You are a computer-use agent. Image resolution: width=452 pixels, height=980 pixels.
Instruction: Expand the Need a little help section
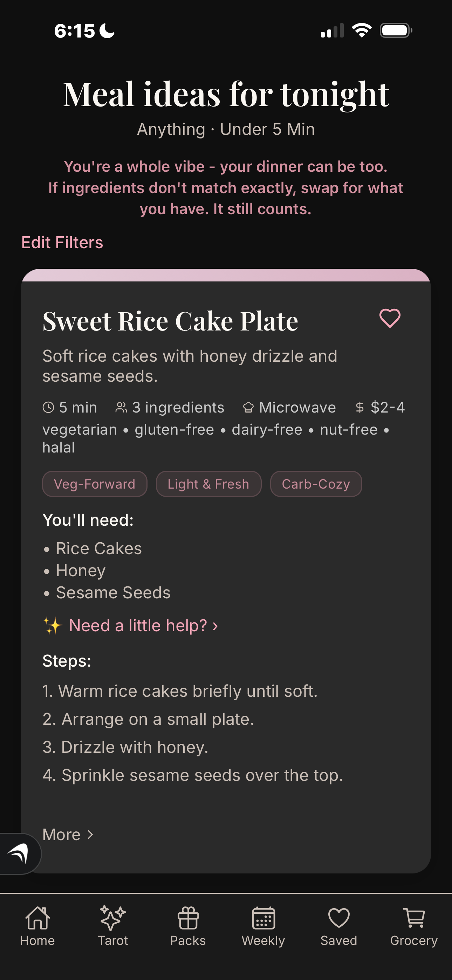[131, 625]
